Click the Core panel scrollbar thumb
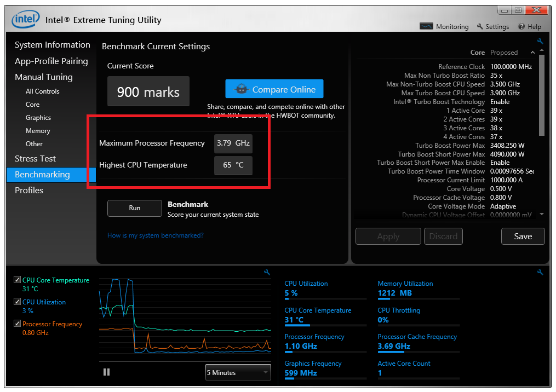The height and width of the screenshot is (392, 556). [541, 95]
